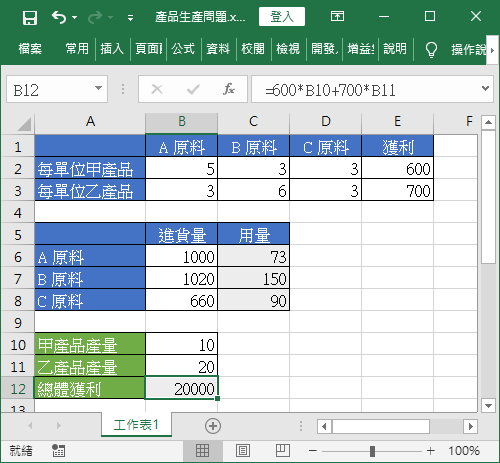Click the 獲利 header cell
The image size is (500, 463).
(398, 146)
